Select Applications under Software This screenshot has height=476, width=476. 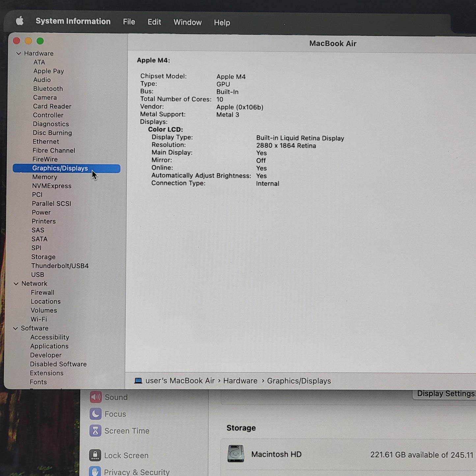coord(49,347)
